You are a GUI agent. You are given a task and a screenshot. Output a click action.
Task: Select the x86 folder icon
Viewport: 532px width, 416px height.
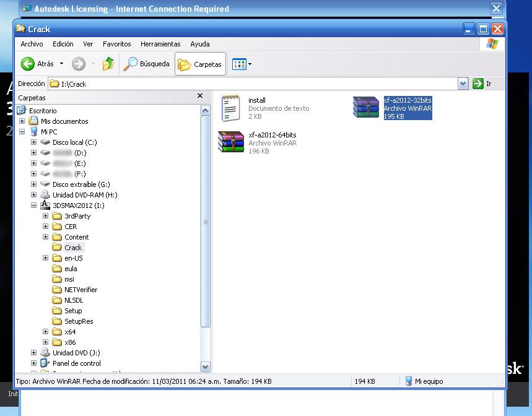coord(57,342)
